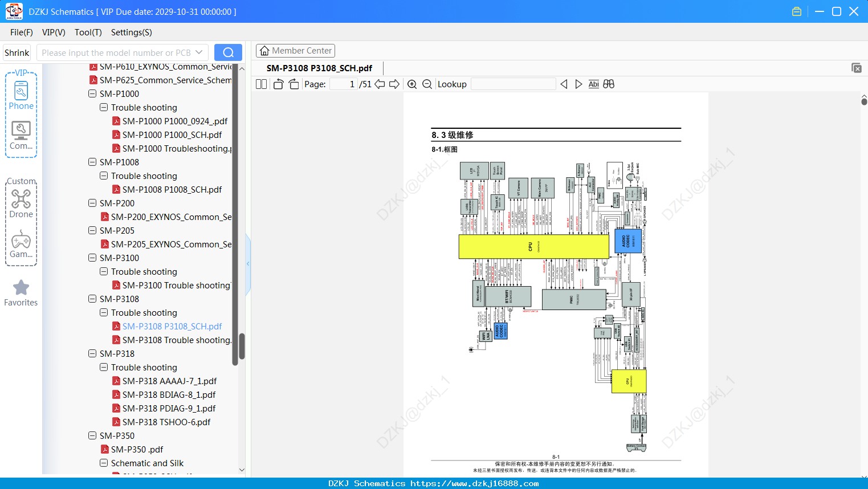
Task: Open the Settings(S) menu
Action: (x=132, y=32)
